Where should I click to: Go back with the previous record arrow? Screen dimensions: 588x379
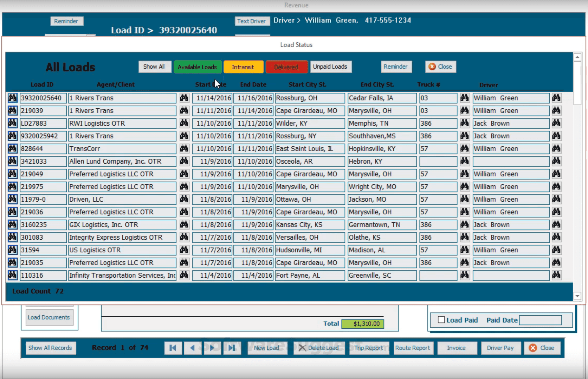[x=193, y=348]
